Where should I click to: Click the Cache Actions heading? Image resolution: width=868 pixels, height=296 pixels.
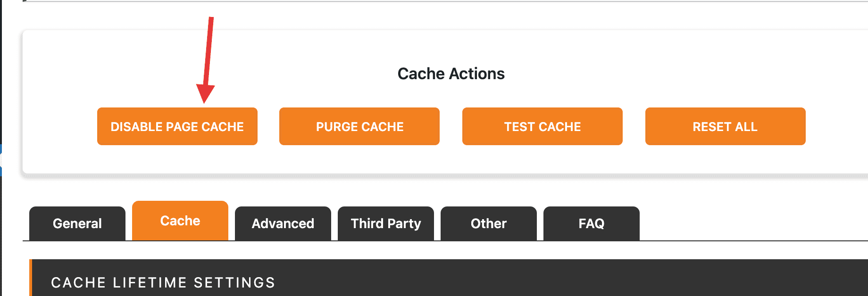pos(451,74)
